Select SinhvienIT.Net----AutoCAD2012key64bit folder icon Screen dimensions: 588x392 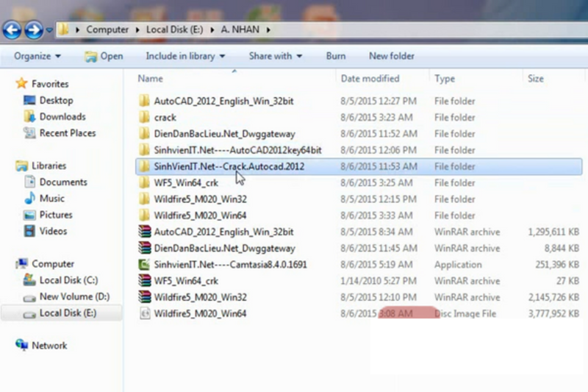coord(144,150)
